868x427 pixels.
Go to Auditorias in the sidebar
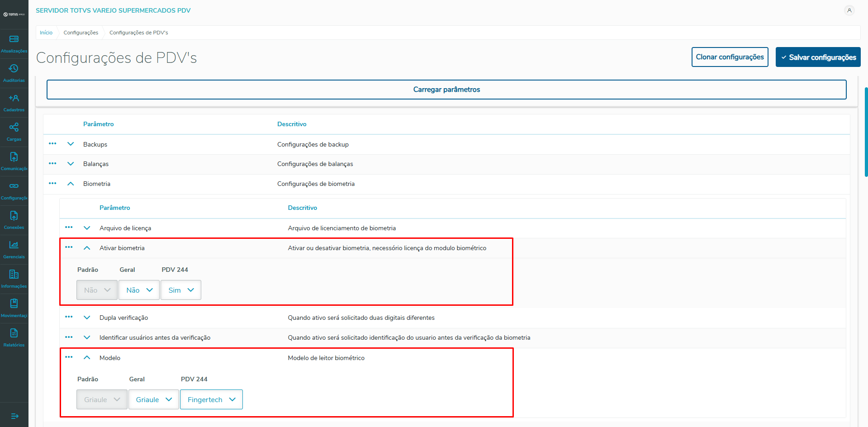(14, 74)
